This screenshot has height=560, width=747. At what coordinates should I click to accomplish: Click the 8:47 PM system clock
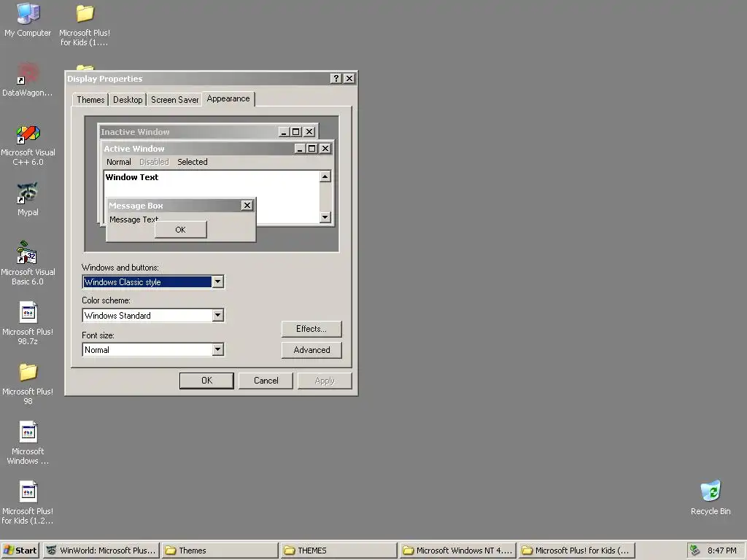pyautogui.click(x=721, y=551)
